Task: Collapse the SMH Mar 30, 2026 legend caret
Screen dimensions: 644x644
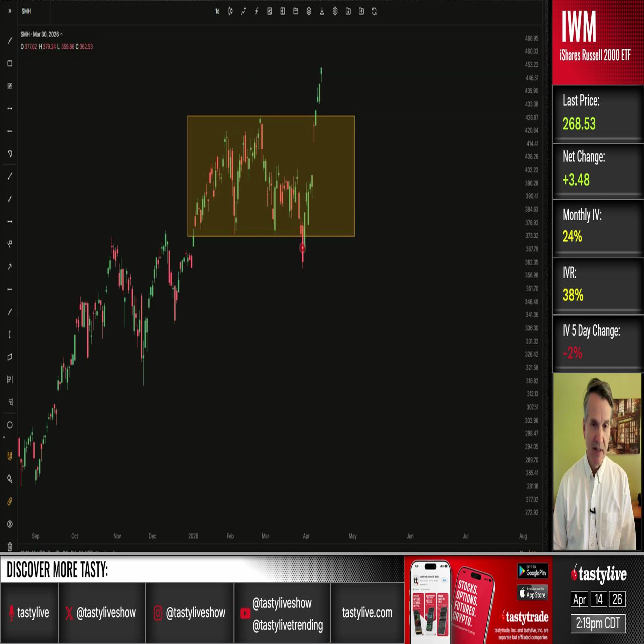Action: click(x=61, y=34)
